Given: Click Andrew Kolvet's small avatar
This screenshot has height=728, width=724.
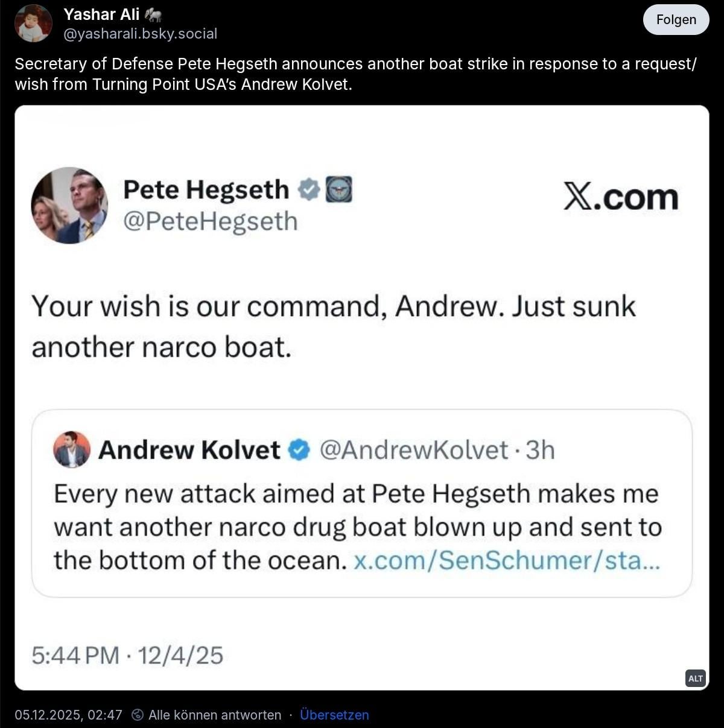Looking at the screenshot, I should [72, 449].
